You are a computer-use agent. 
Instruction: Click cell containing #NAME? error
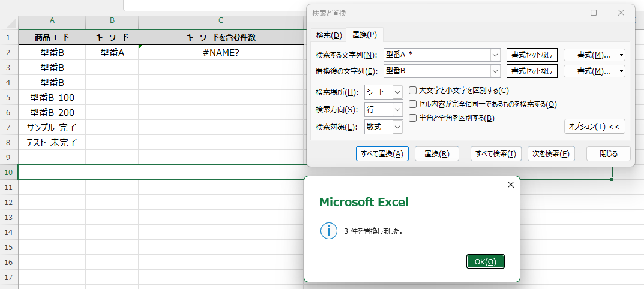[x=221, y=53]
